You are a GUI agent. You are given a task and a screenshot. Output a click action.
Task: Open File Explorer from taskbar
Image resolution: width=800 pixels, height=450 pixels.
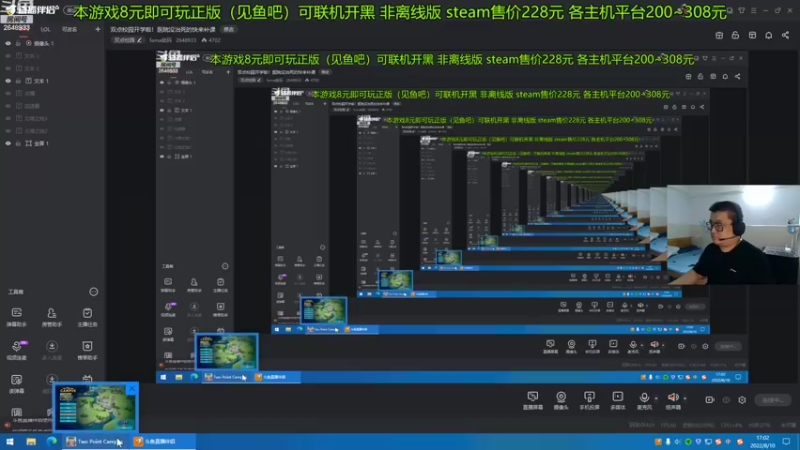point(31,441)
